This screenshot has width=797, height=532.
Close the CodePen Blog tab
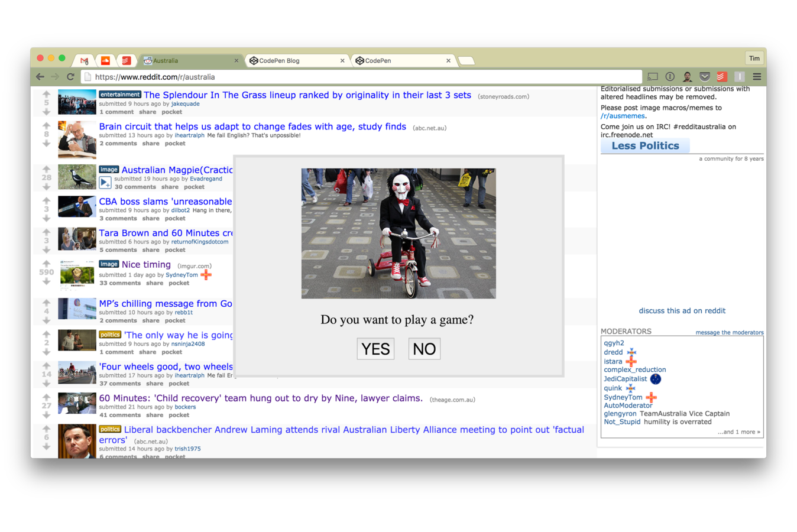click(x=342, y=60)
